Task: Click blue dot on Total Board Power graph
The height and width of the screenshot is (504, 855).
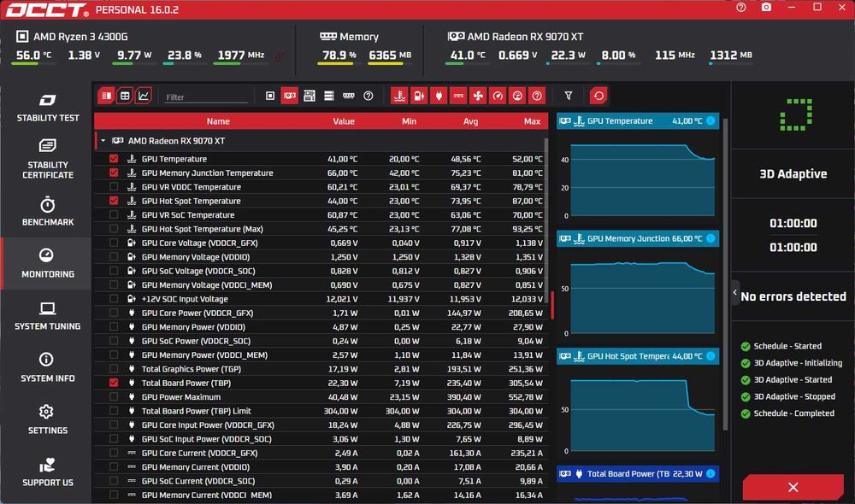Action: coord(711,473)
